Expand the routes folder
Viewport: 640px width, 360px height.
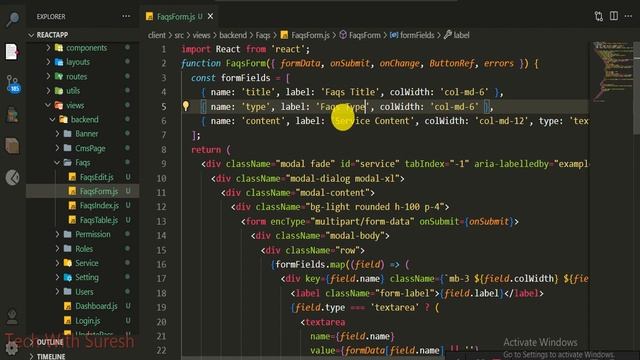(48, 76)
